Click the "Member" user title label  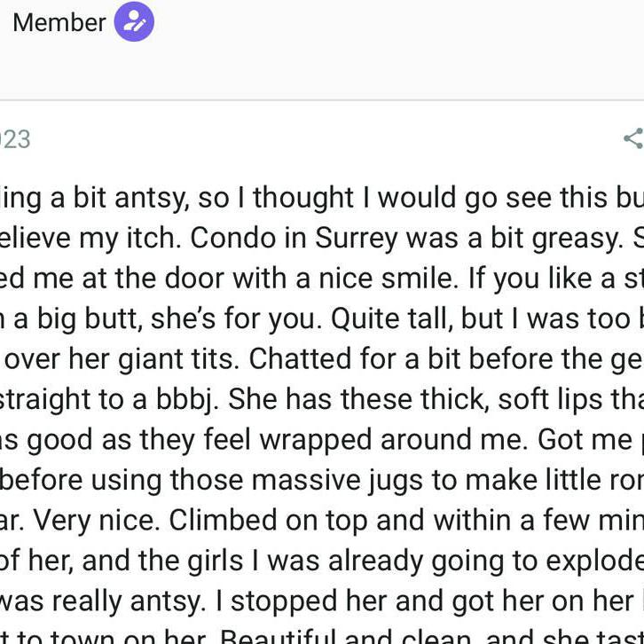click(x=59, y=22)
